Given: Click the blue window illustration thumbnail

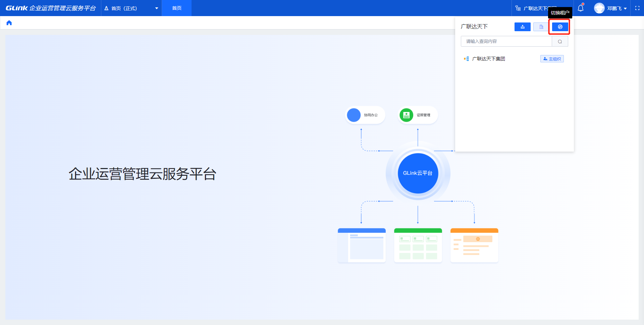Looking at the screenshot, I should point(362,245).
